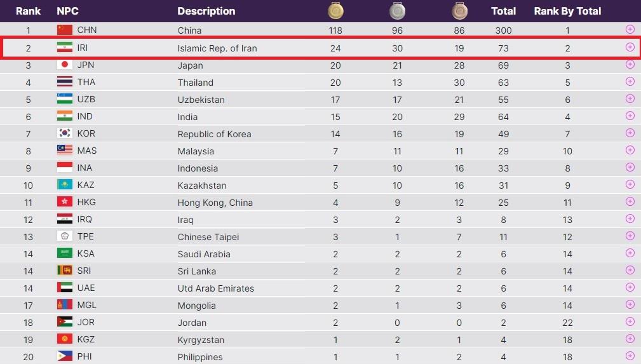Sort by Rank By Total header
The image size is (641, 364).
tap(567, 11)
